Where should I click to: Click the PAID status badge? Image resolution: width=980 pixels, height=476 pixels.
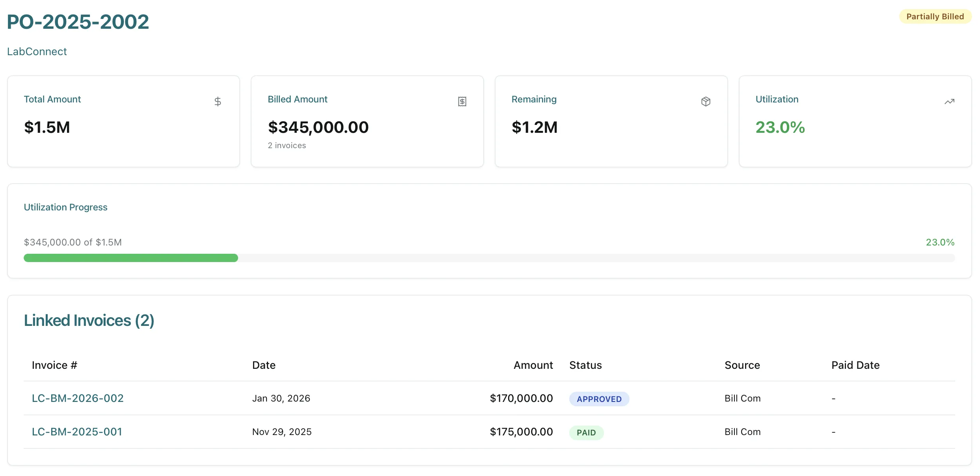point(586,432)
